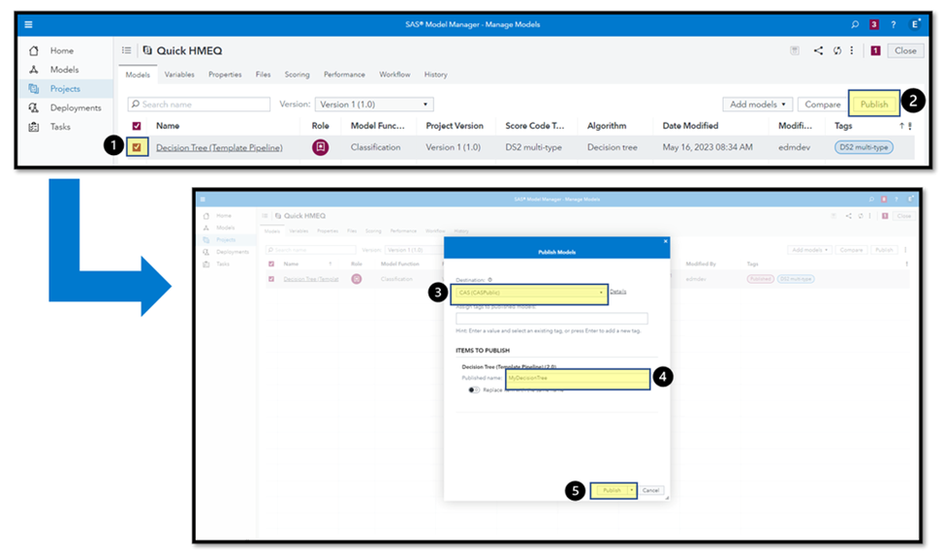Click the Close button in top window

[x=905, y=50]
